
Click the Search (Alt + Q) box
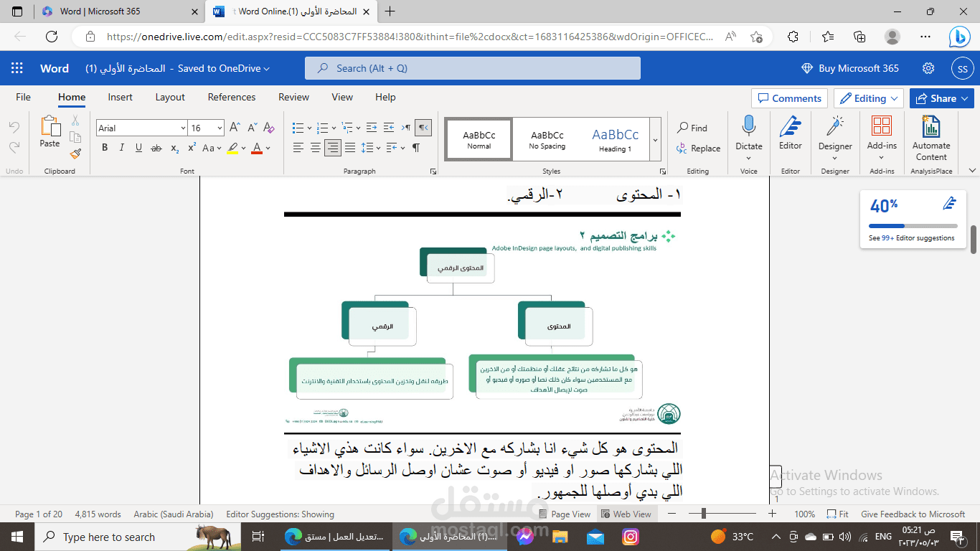473,68
